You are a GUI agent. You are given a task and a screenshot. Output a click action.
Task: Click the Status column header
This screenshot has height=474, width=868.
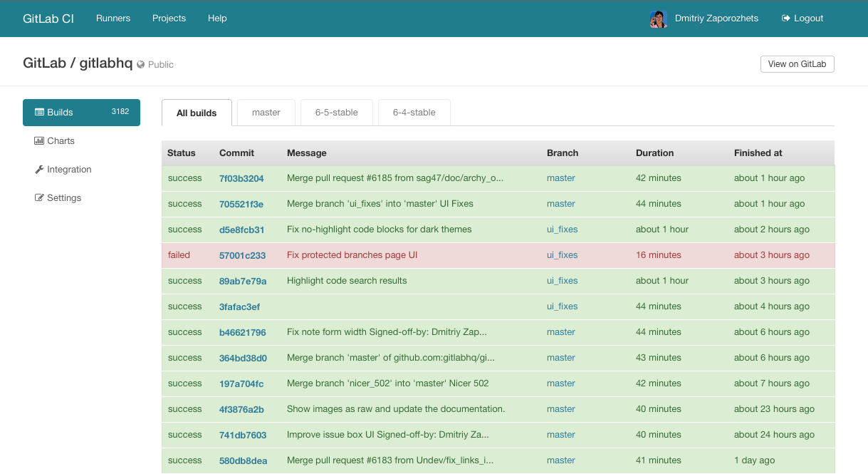click(181, 153)
